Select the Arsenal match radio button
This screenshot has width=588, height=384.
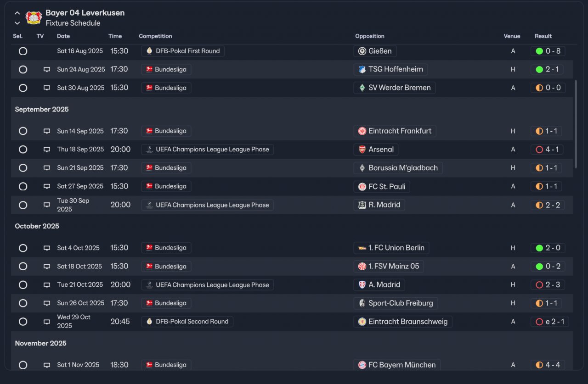pyautogui.click(x=23, y=150)
